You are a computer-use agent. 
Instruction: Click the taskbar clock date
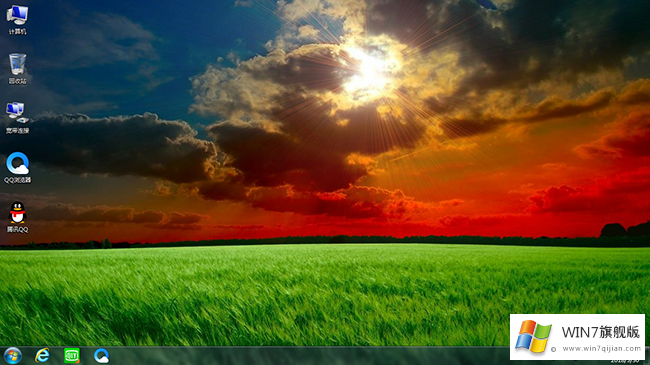625,362
